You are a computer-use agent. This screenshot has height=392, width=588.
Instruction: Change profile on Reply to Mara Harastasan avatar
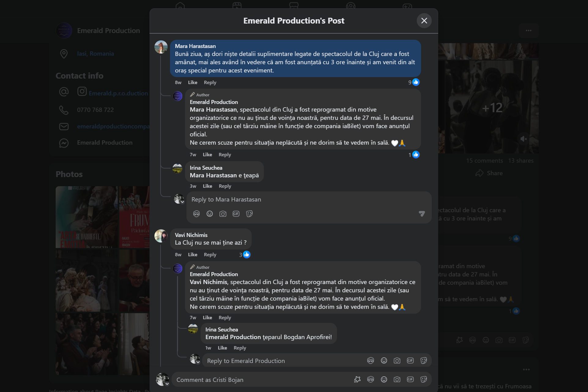(182, 202)
